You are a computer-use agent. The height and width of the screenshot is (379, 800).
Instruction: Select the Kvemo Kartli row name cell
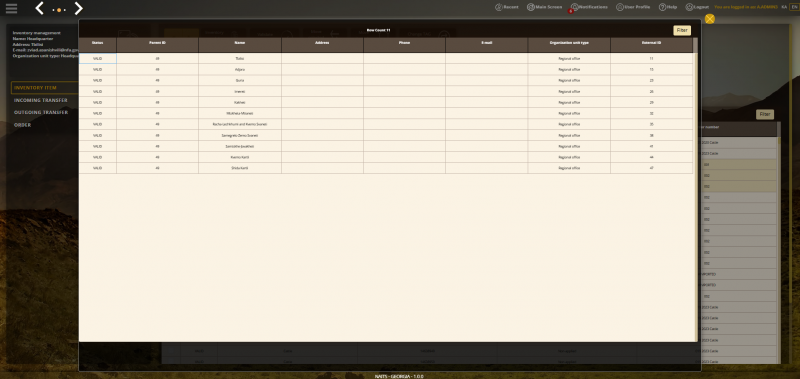(x=240, y=157)
